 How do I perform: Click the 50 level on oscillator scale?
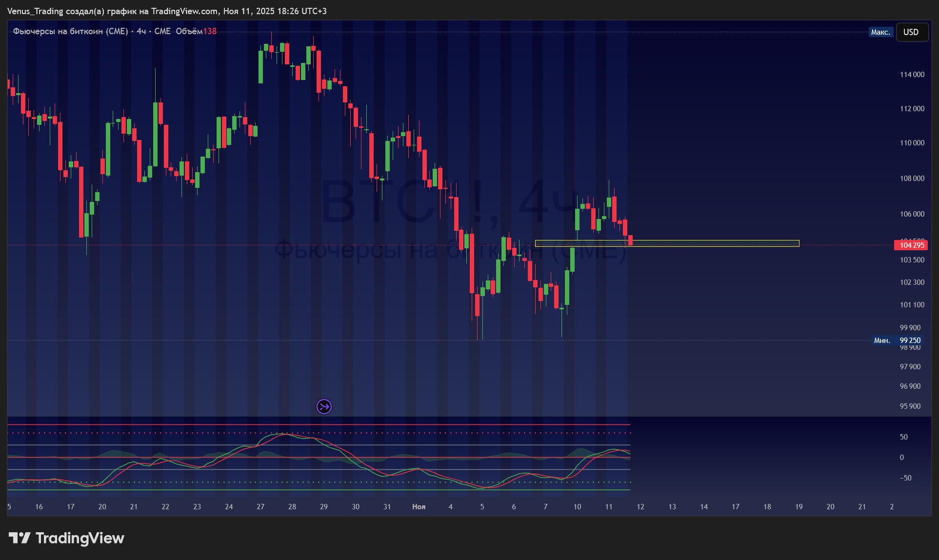click(903, 437)
